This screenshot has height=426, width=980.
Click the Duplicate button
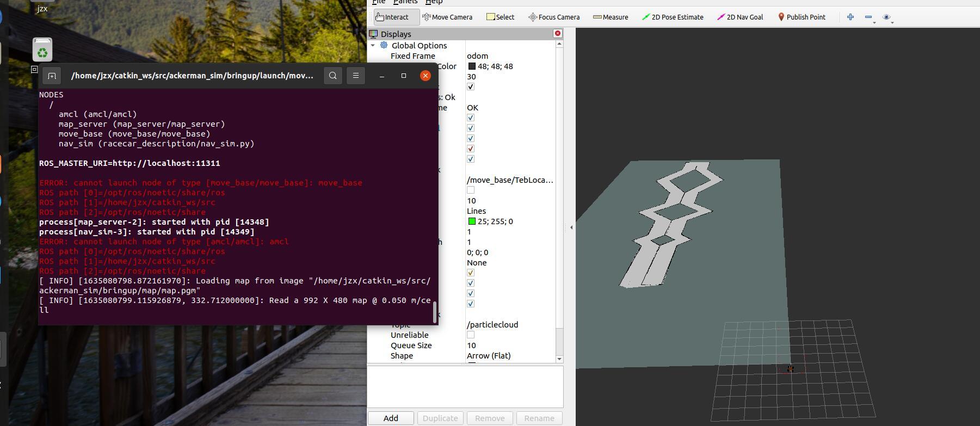tap(440, 418)
